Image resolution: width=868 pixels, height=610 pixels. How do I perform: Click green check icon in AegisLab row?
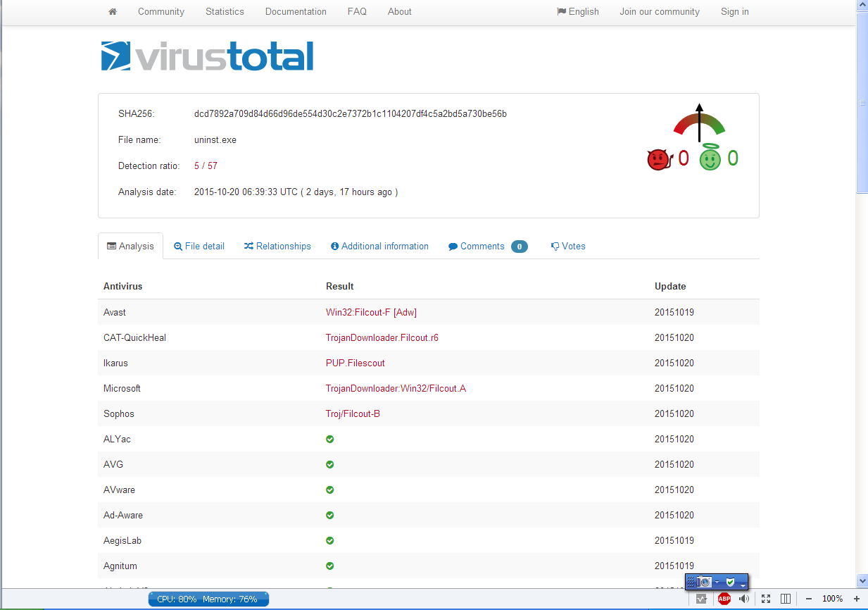(x=330, y=540)
